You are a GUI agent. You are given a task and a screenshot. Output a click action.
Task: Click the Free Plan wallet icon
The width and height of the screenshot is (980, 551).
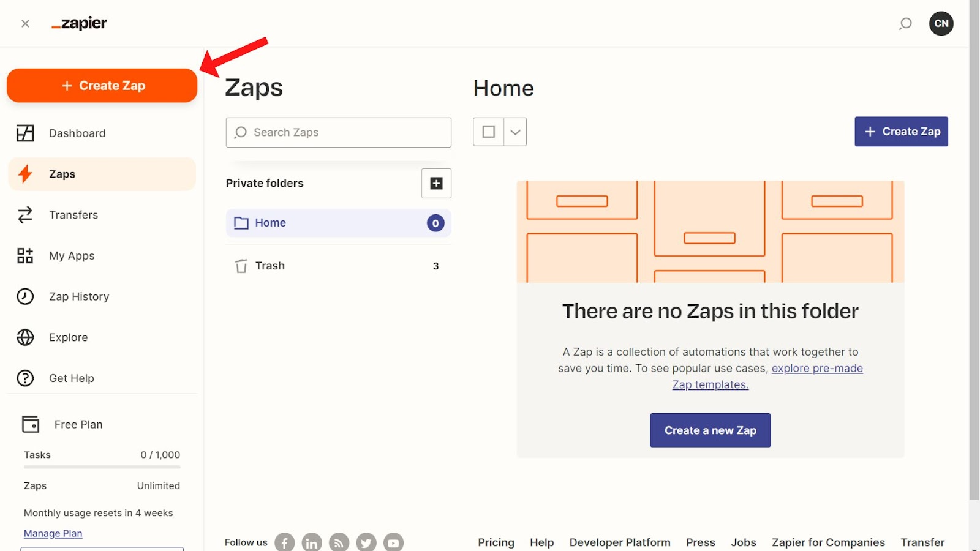coord(31,424)
